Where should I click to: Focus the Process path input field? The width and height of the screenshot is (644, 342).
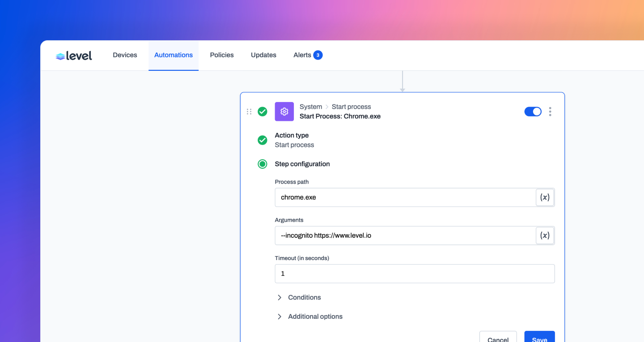coord(405,197)
